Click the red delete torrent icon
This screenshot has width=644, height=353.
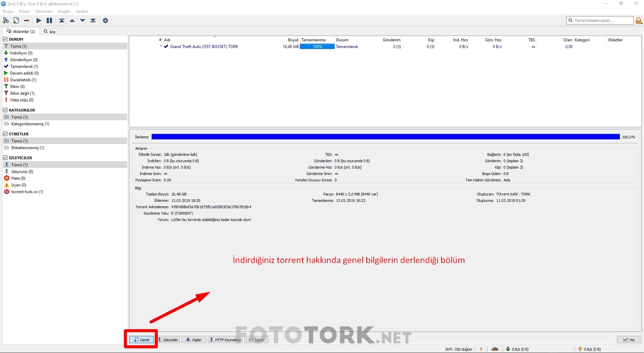(27, 20)
